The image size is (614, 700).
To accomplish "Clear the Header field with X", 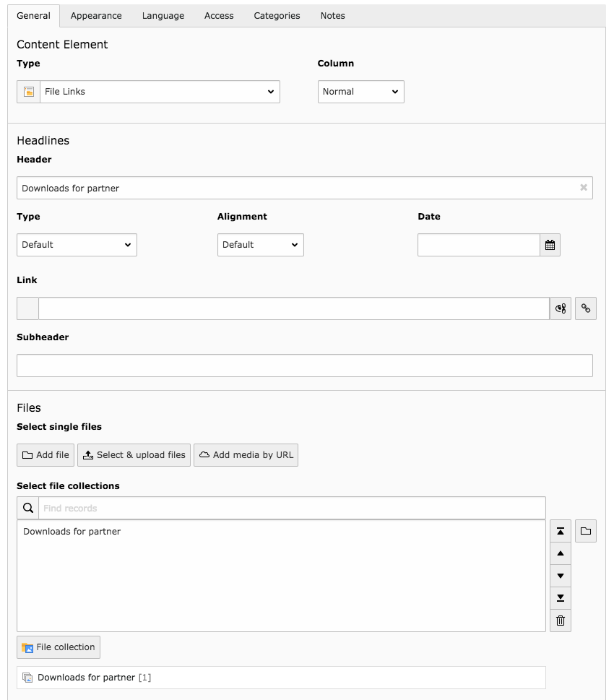I will tap(584, 188).
